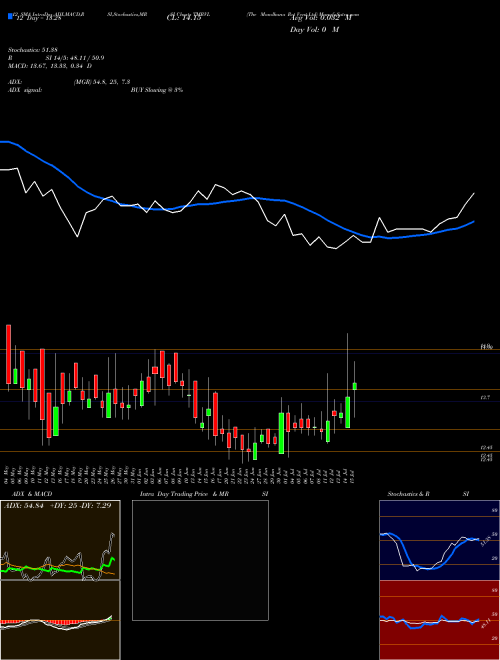Click the 'Intra Day Trading Price & MR' title
This screenshot has height=660, width=500.
[x=185, y=494]
